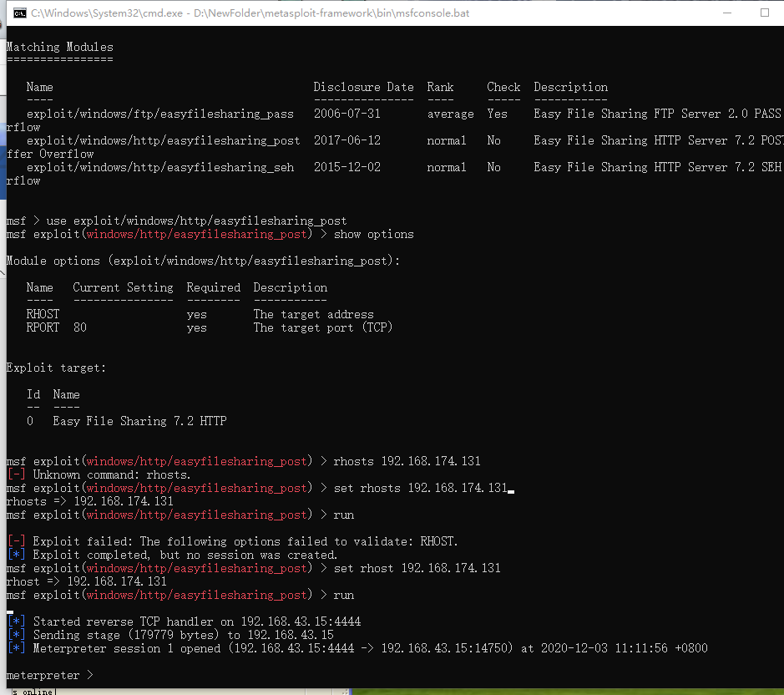Click the 'Check' column header

click(x=503, y=87)
